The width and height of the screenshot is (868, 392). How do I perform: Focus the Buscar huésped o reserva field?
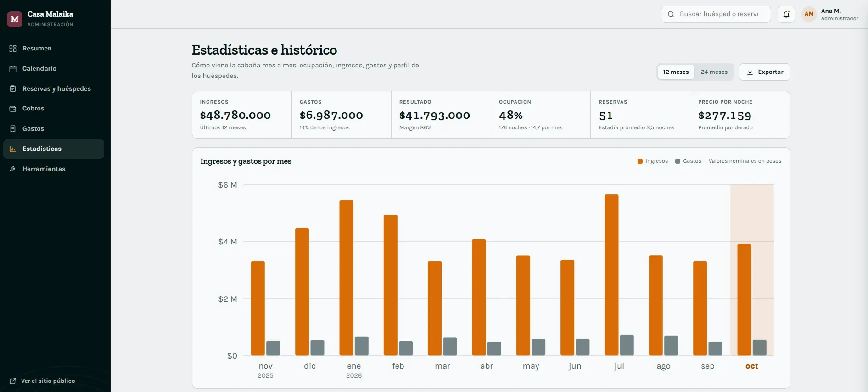click(x=716, y=14)
